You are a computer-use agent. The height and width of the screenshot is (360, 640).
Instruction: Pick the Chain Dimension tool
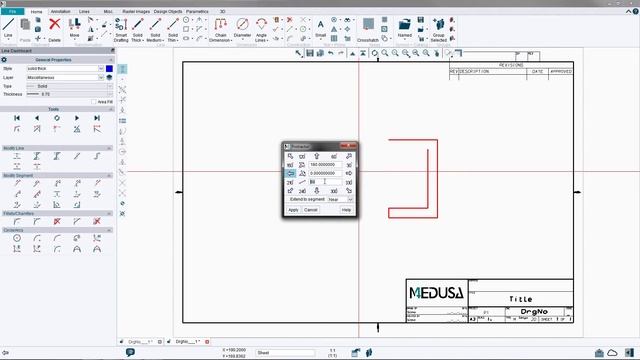point(220,29)
